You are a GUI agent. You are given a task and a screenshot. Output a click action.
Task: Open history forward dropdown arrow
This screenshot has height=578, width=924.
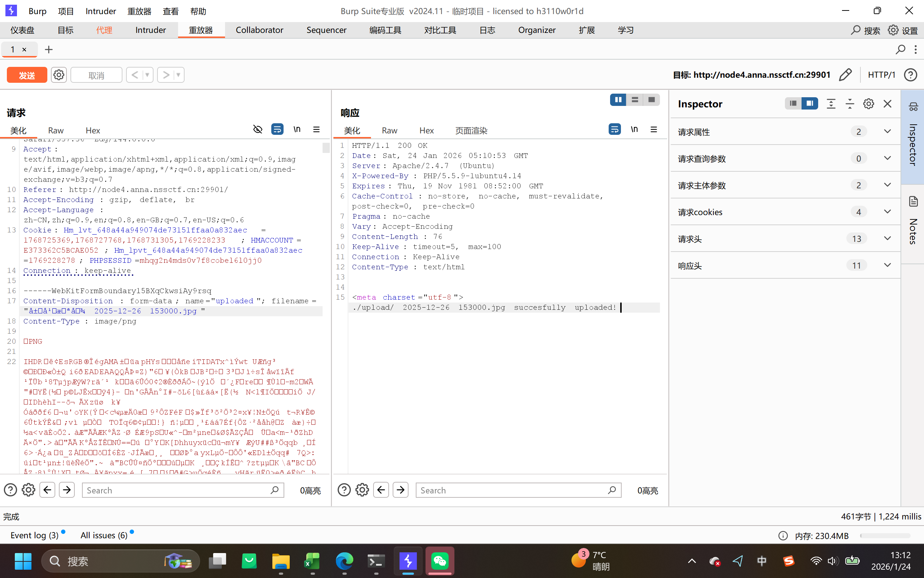coord(178,75)
